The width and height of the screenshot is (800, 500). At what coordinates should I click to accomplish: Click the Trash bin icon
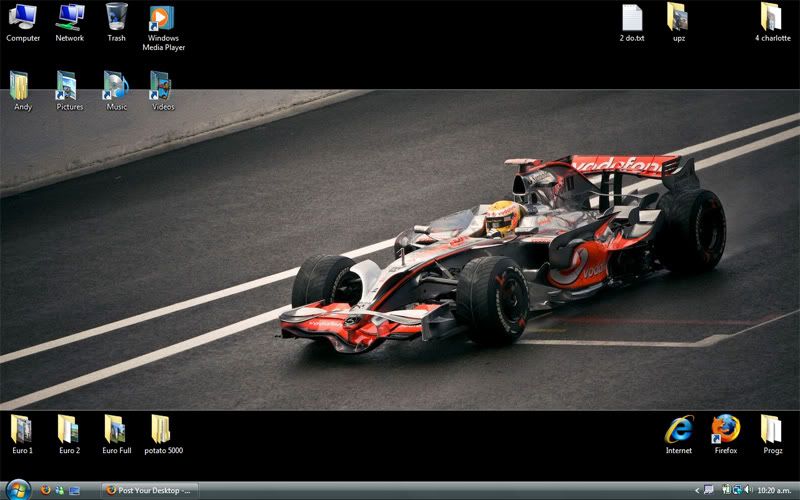click(117, 18)
